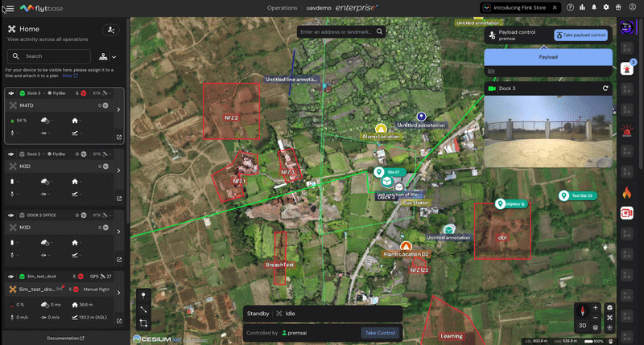644x345 pixels.
Task: Click Take payload control button
Action: (580, 35)
